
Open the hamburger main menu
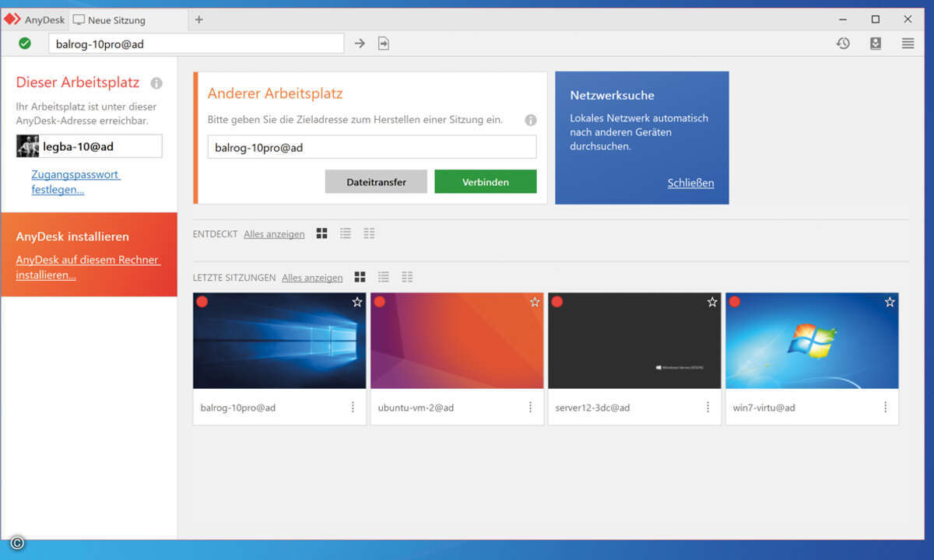point(908,44)
